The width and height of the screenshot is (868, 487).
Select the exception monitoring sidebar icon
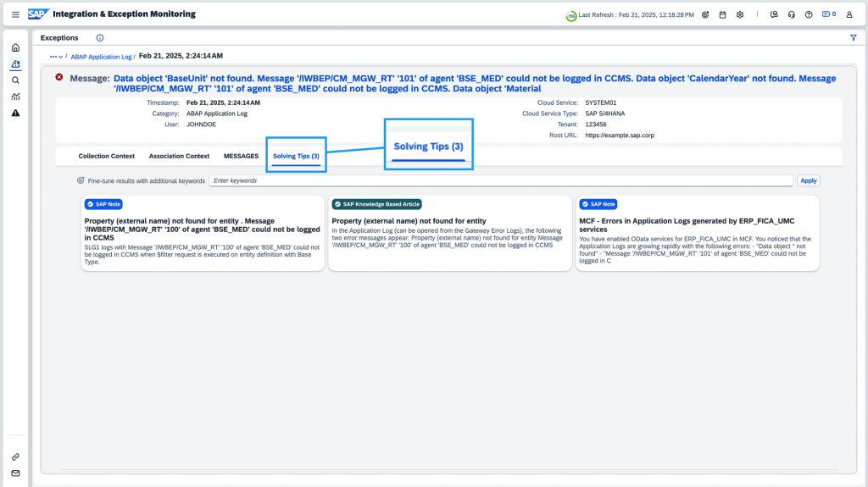coord(15,64)
